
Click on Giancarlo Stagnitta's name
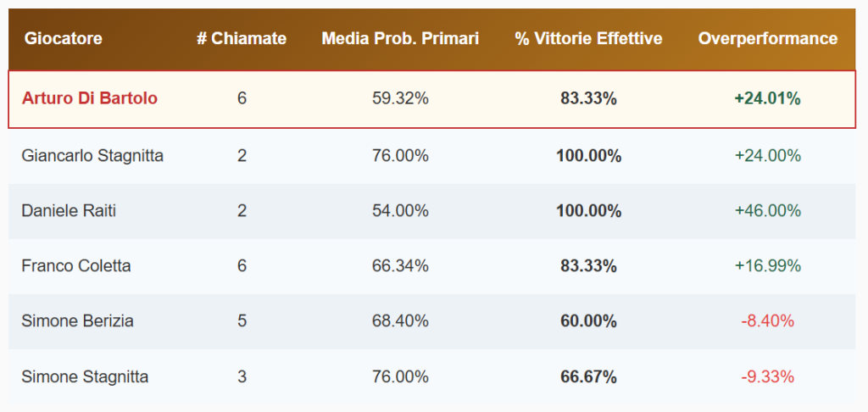[x=92, y=156]
